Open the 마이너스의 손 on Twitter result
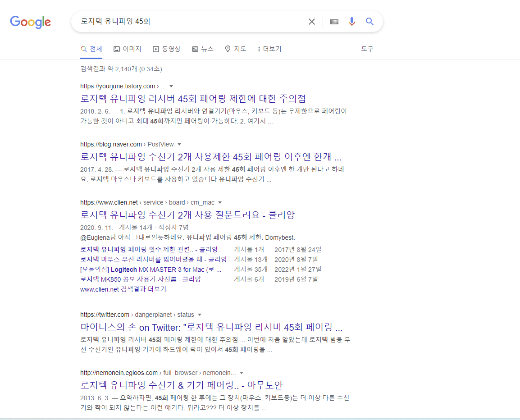The width and height of the screenshot is (520, 420). click(x=212, y=327)
